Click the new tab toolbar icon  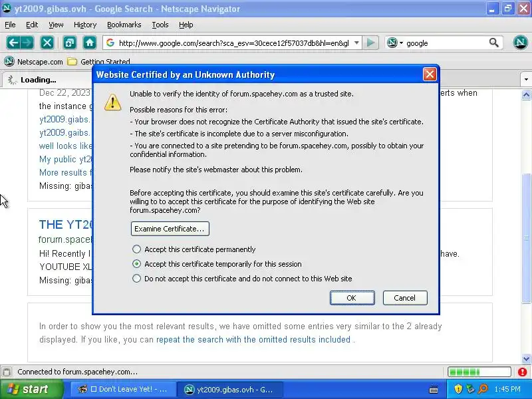[70, 43]
